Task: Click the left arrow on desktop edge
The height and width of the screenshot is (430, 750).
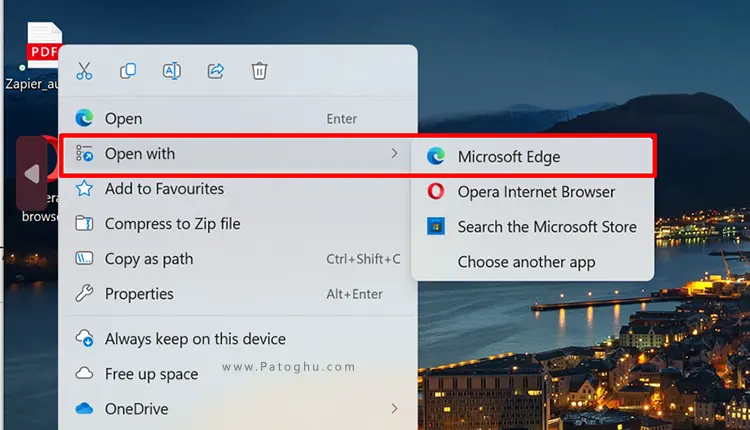Action: coord(31,174)
